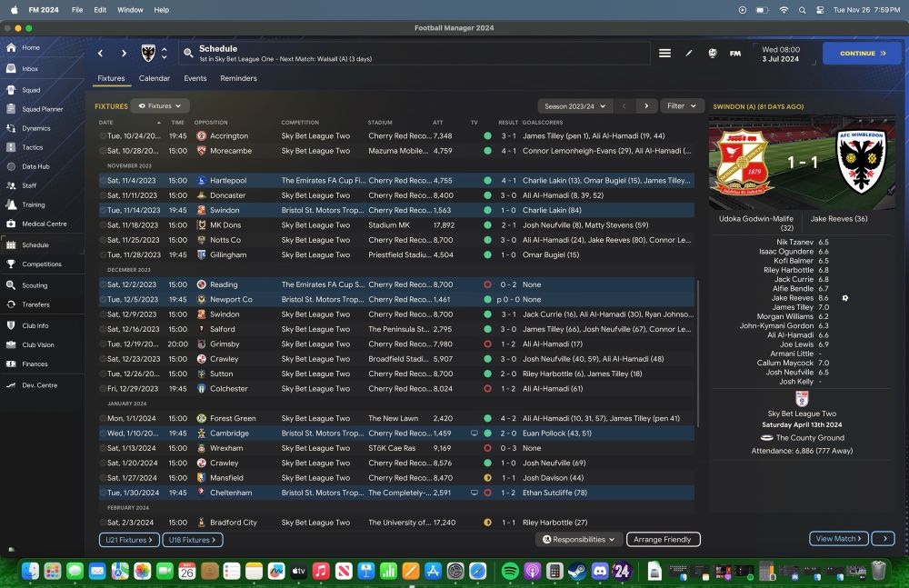
Task: Click the Swindon 1-1 match thumbnail
Action: [802, 163]
